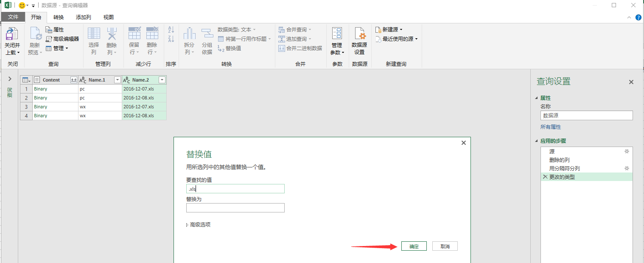
Task: Collapse the 应用的步骤 section
Action: pyautogui.click(x=536, y=141)
